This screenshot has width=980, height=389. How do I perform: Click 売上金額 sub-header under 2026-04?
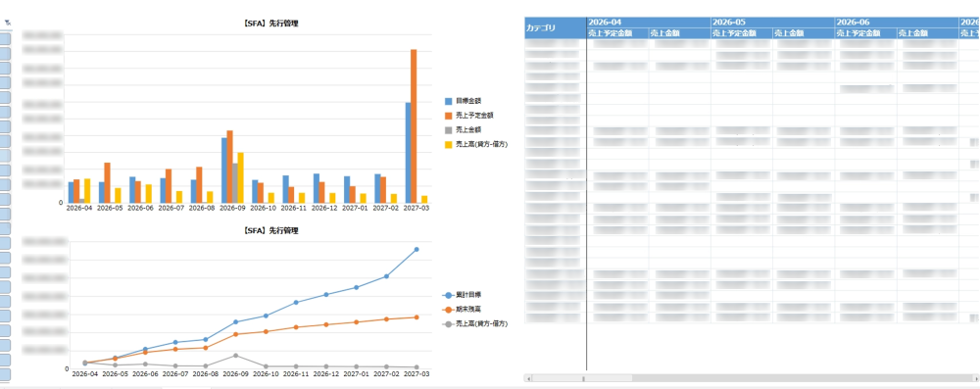[679, 33]
